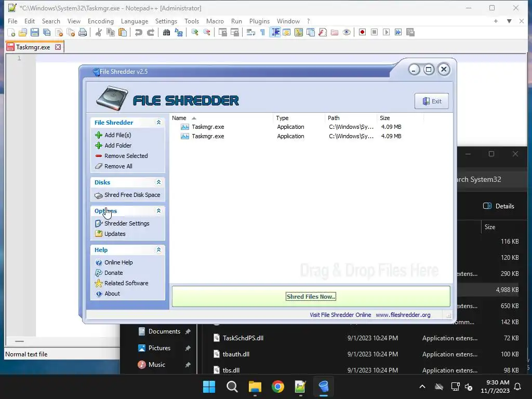Image resolution: width=532 pixels, height=399 pixels.
Task: Click the Redo arrow in Notepad++ toolbar
Action: [x=151, y=32]
